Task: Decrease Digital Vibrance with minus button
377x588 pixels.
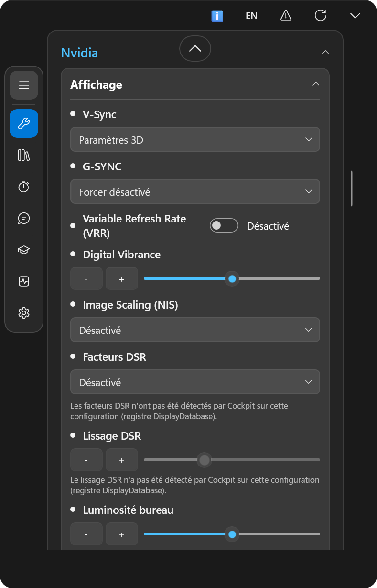Action: pos(86,278)
